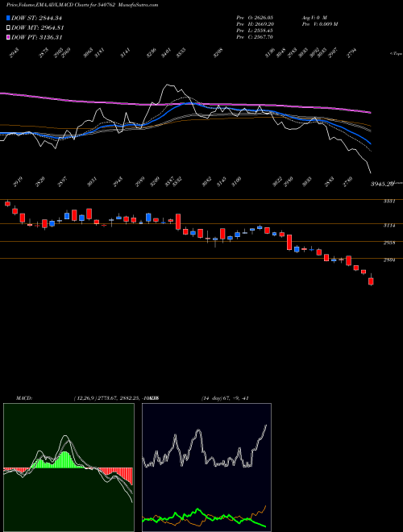Click the first red candlestick at far left
The width and height of the screenshot is (403, 532).
[x=7, y=204]
